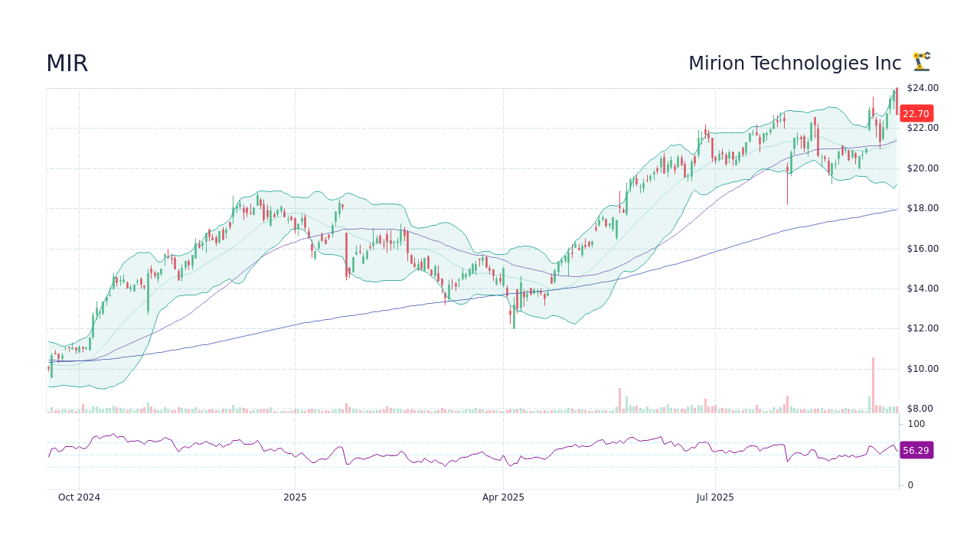Click the 0 RSI scale marker

909,484
